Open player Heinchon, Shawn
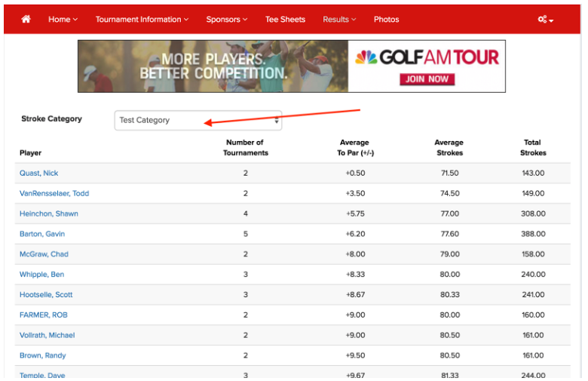This screenshot has height=381, width=588. [x=49, y=214]
